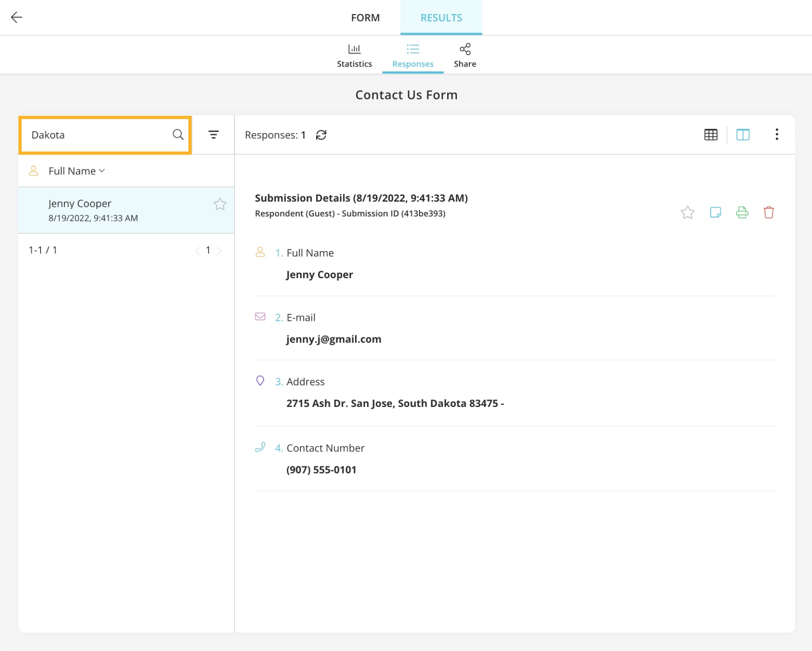812x651 pixels.
Task: Open the more options kebab menu
Action: click(x=777, y=134)
